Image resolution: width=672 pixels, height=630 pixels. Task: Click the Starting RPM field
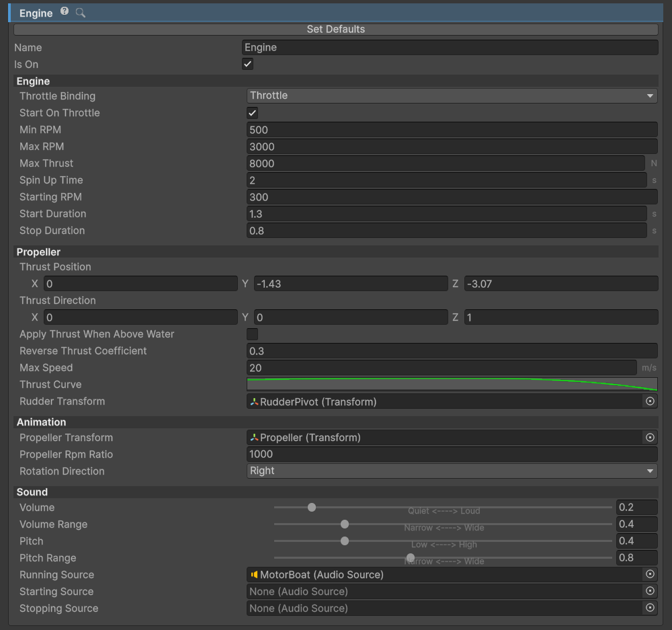tap(452, 197)
